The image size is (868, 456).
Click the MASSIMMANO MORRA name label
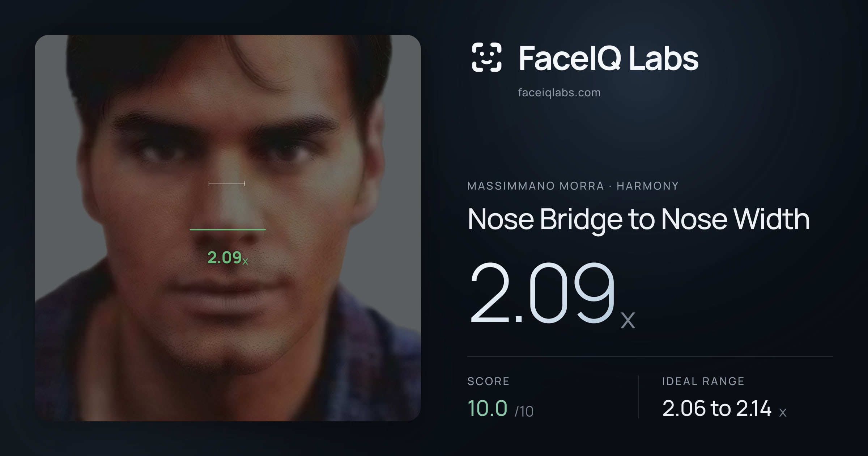pos(536,186)
